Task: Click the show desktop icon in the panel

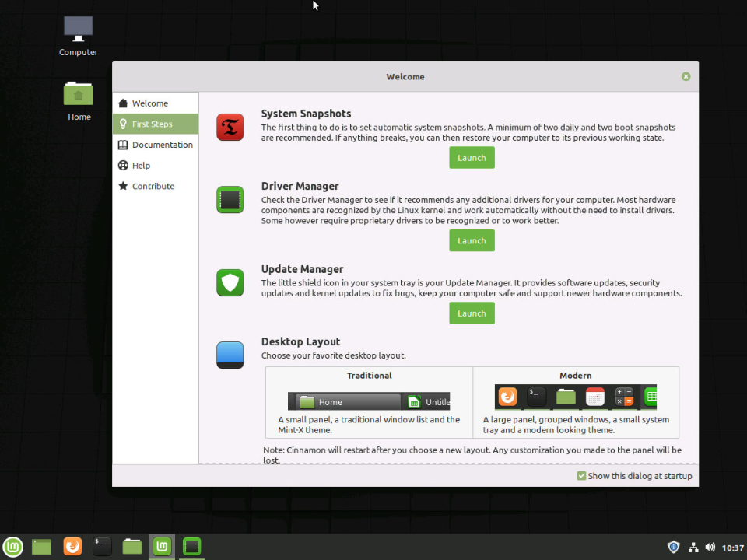Action: pos(41,547)
